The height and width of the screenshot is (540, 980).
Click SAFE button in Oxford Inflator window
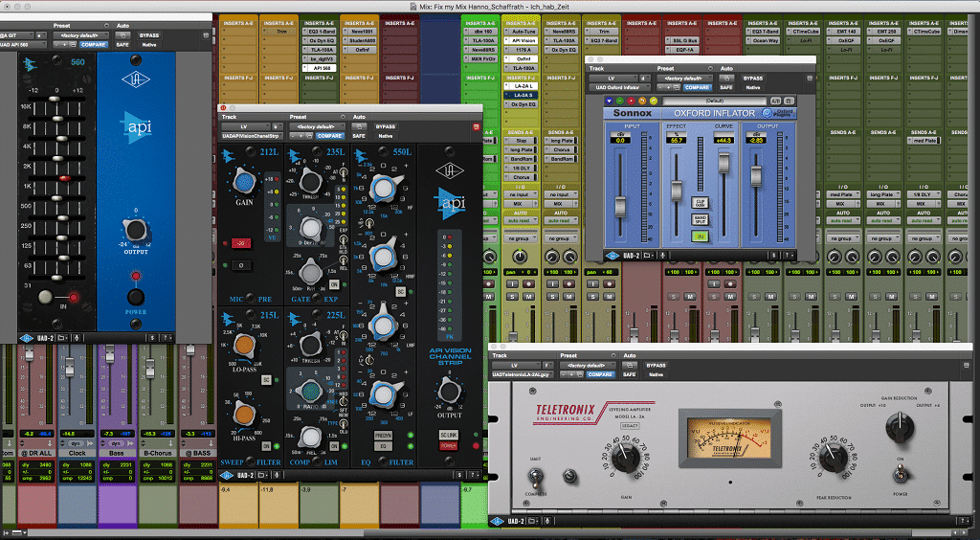pyautogui.click(x=727, y=87)
